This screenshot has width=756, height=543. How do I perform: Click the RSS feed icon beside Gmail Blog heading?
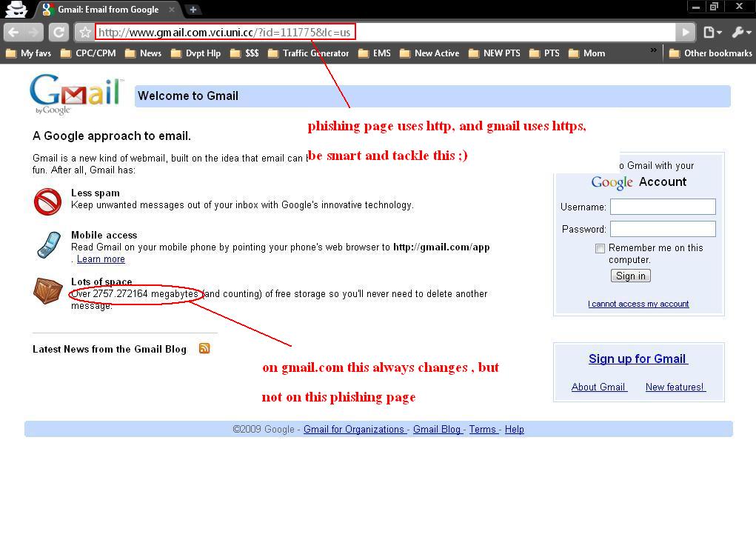point(204,348)
